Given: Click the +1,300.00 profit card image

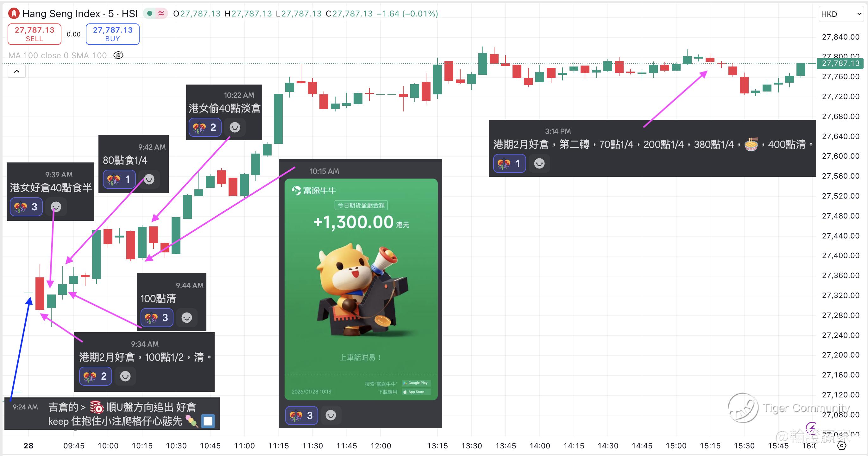Looking at the screenshot, I should [361, 289].
